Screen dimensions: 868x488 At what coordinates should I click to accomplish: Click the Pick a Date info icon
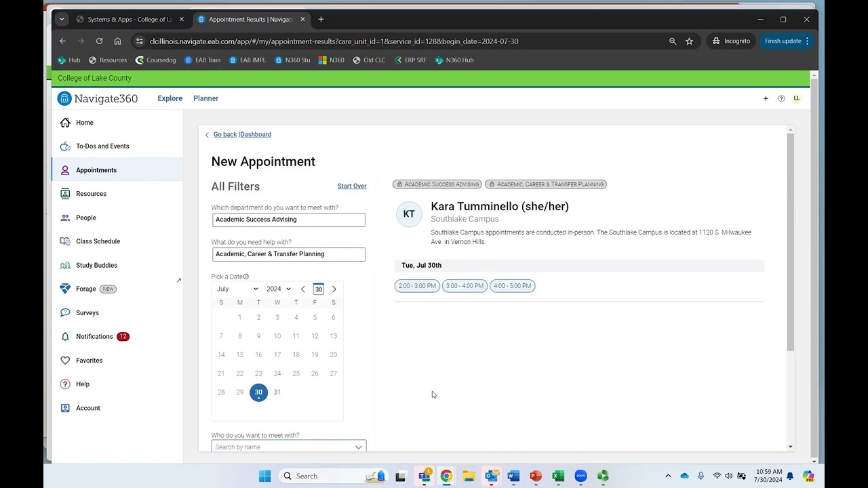pyautogui.click(x=245, y=277)
